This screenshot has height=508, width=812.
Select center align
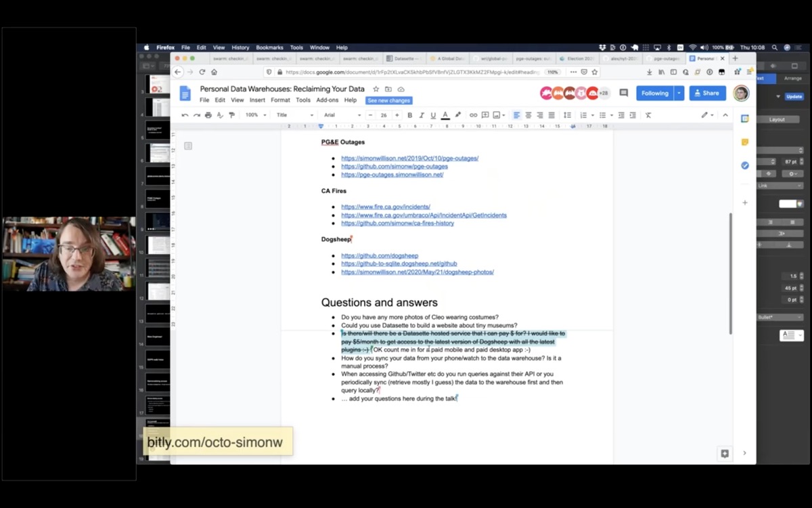click(528, 115)
